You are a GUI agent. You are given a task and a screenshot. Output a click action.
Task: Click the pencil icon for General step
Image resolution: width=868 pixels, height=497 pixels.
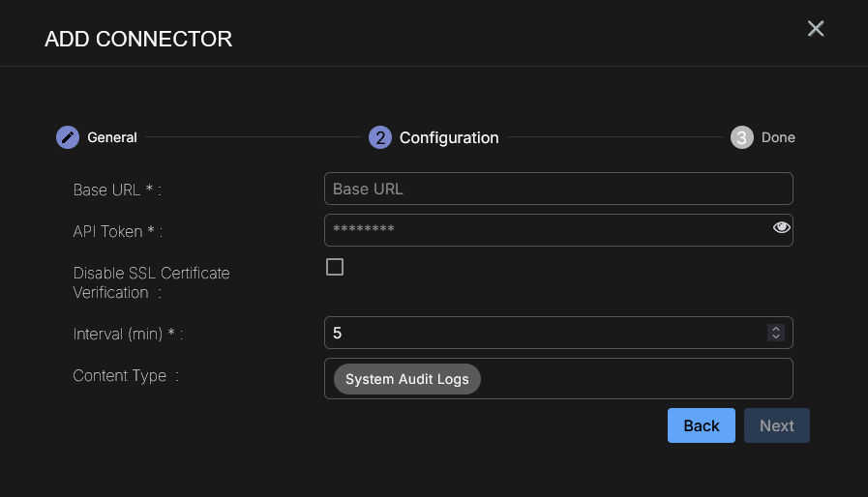coord(67,137)
